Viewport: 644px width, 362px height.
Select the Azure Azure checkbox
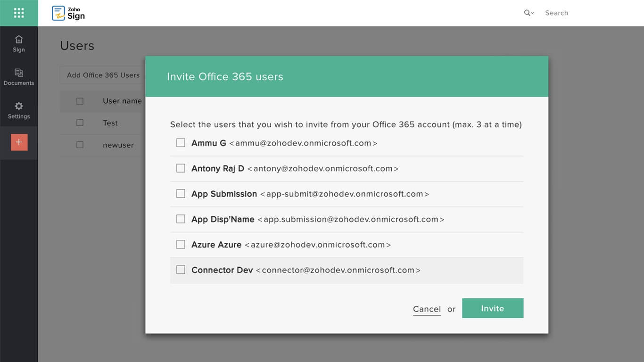point(181,245)
